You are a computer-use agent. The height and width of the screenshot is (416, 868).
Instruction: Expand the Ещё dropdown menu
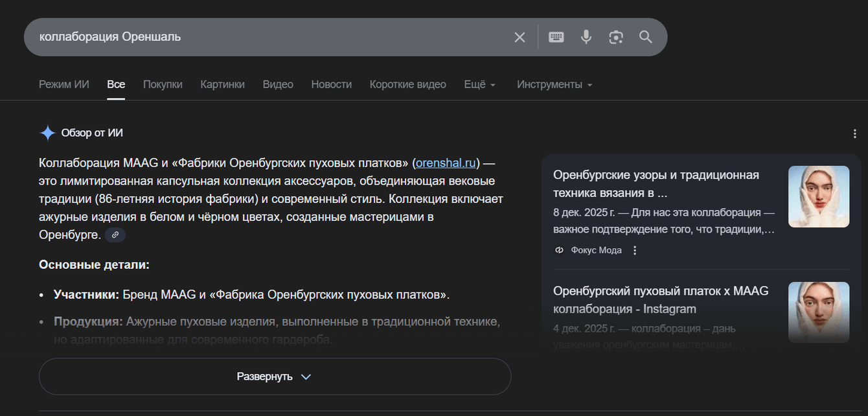coord(480,84)
